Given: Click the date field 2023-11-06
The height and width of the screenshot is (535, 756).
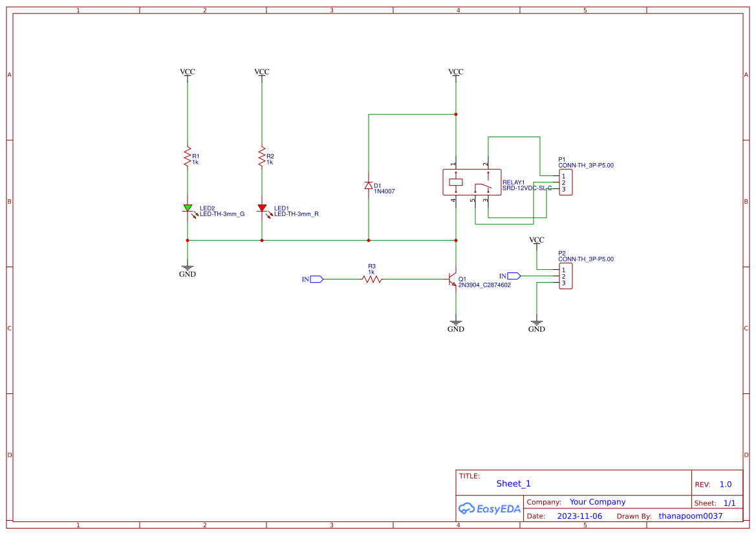Looking at the screenshot, I should (x=579, y=516).
